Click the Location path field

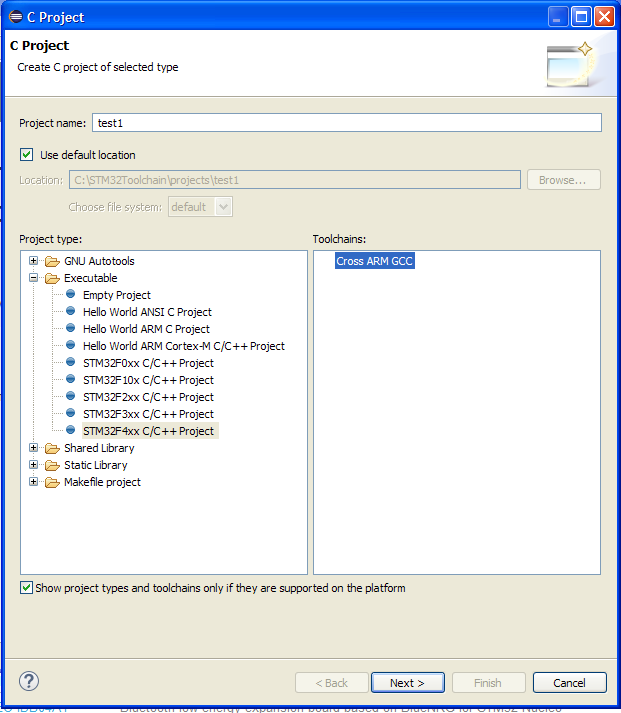click(295, 180)
